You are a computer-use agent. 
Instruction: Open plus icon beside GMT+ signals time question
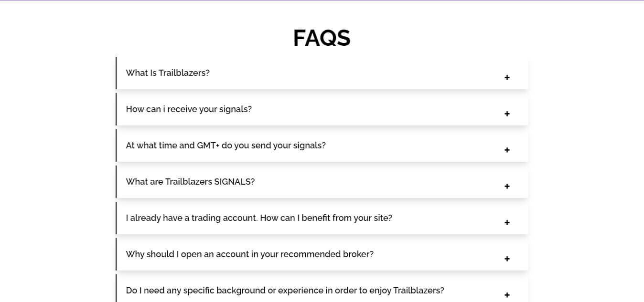point(507,150)
